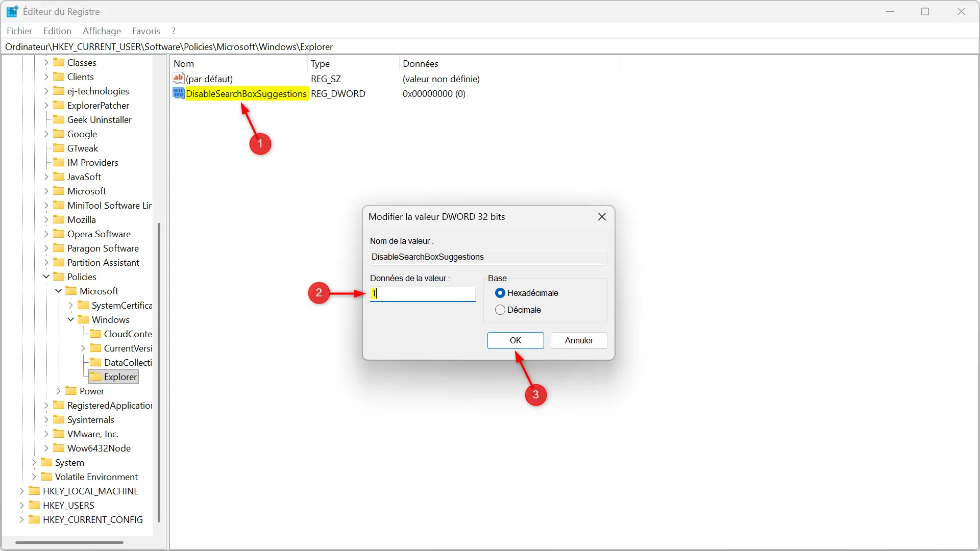Collapse the Windows tree node
Viewport: 980px width, 551px height.
pos(71,319)
